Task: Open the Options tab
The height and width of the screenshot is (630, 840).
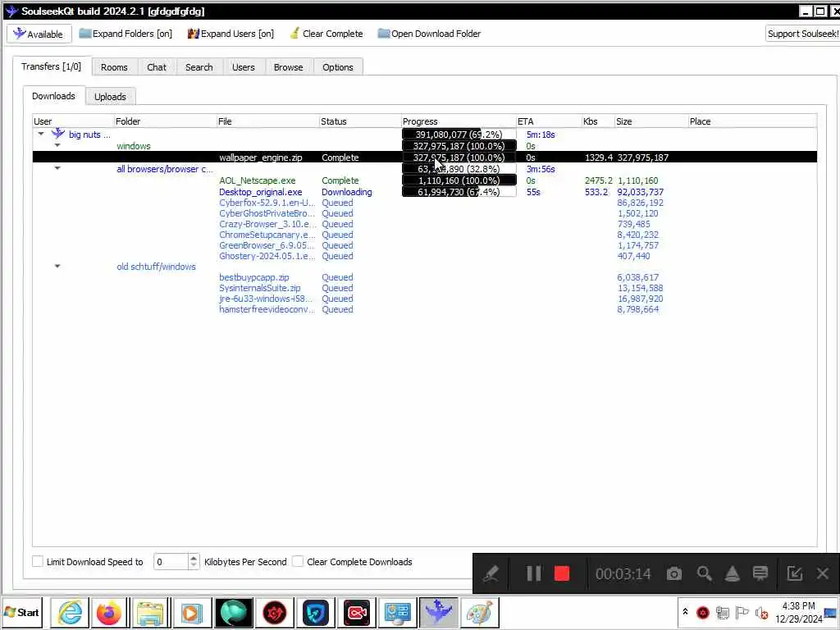Action: (338, 67)
